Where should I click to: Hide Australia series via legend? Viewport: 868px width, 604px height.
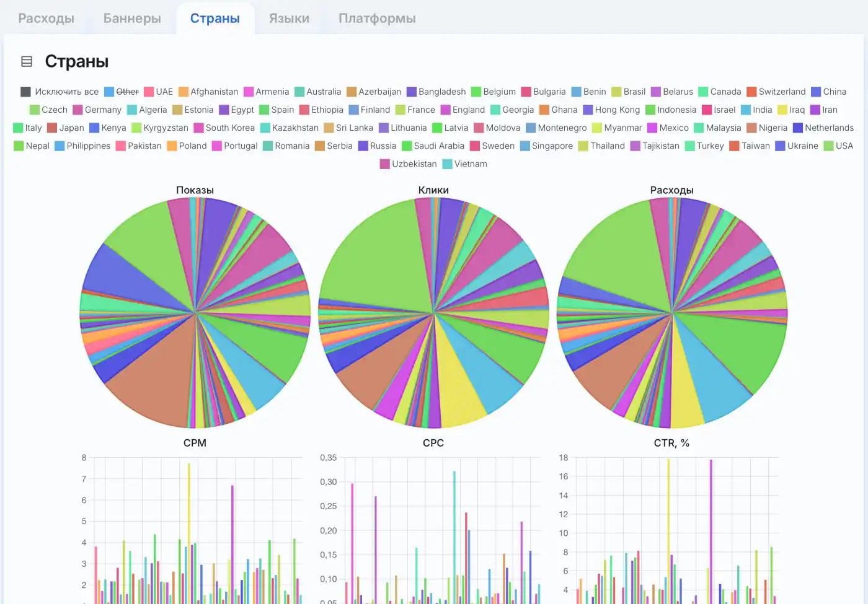318,92
